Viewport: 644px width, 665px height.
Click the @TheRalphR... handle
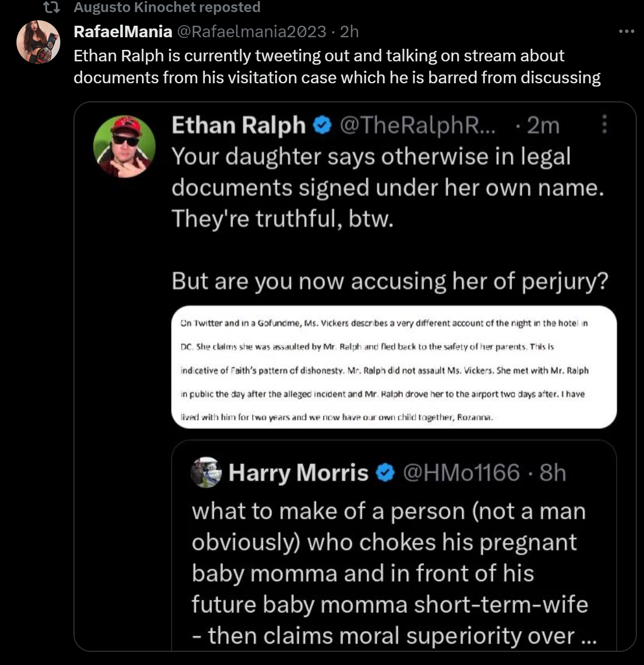pyautogui.click(x=418, y=125)
